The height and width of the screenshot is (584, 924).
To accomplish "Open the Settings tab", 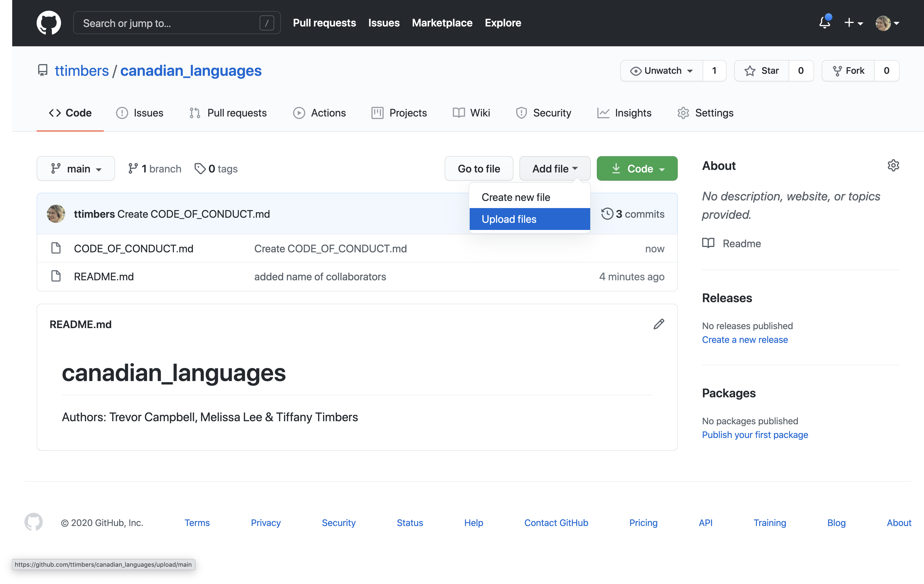I will [705, 113].
